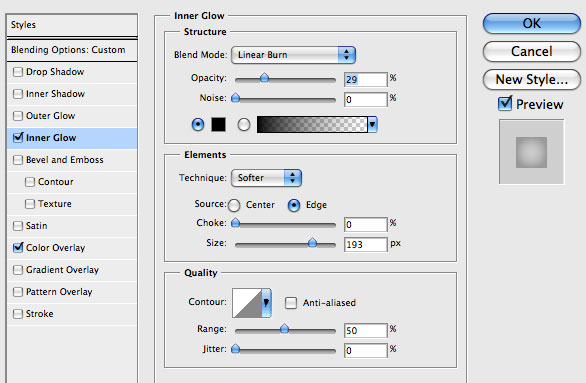This screenshot has width=586, height=383.
Task: Enable the Bevel and Emboss checkbox
Action: 18,160
